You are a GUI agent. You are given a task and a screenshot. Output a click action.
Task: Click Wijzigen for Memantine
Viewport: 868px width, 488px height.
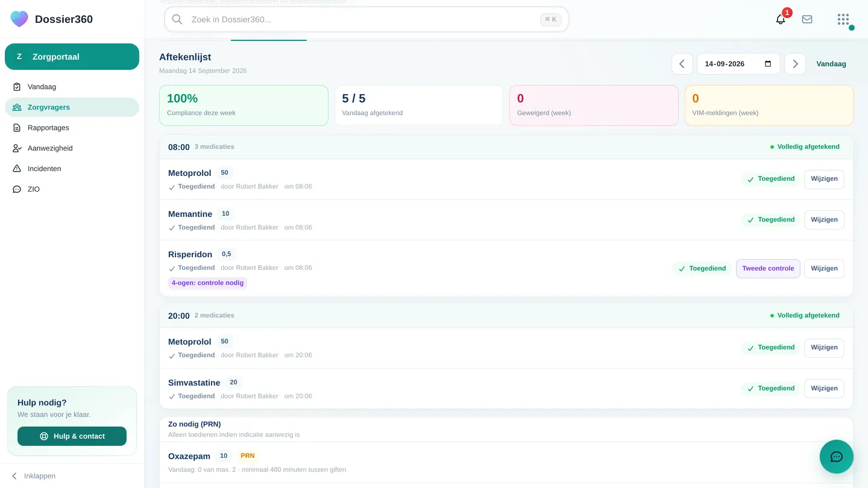824,220
